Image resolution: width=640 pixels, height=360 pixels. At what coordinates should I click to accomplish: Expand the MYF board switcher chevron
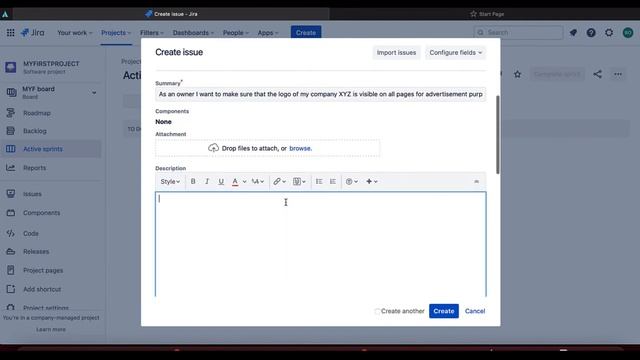pyautogui.click(x=94, y=93)
